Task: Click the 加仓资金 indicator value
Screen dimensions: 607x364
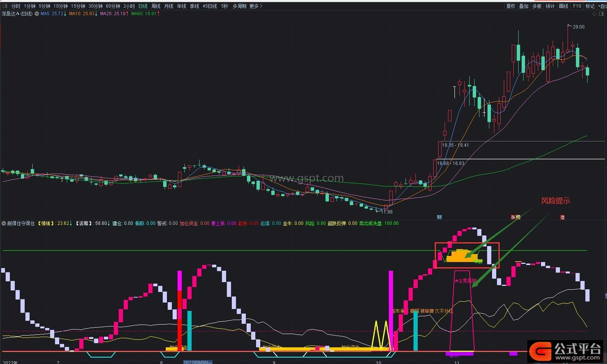Action: tap(194, 223)
